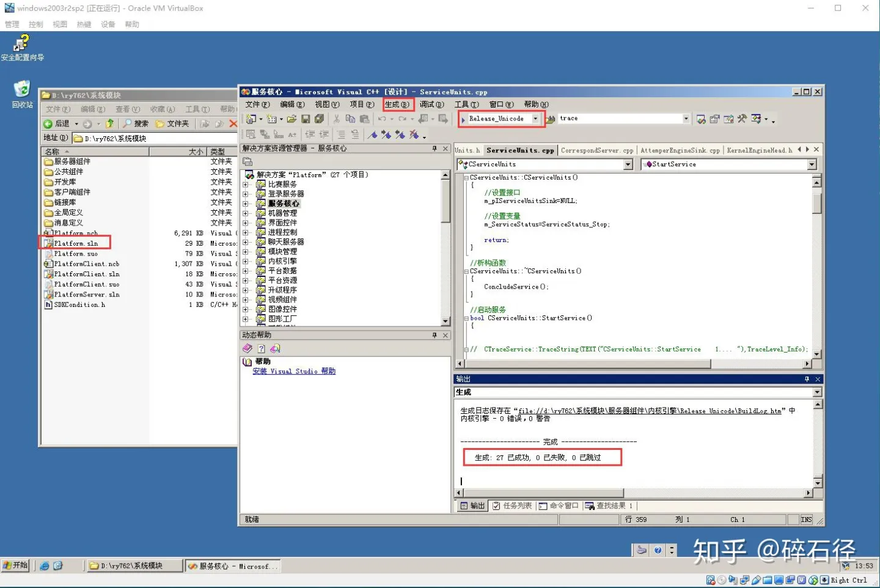Click the Open File folder icon in toolbar
Screen dimensions: 880x588
point(291,119)
